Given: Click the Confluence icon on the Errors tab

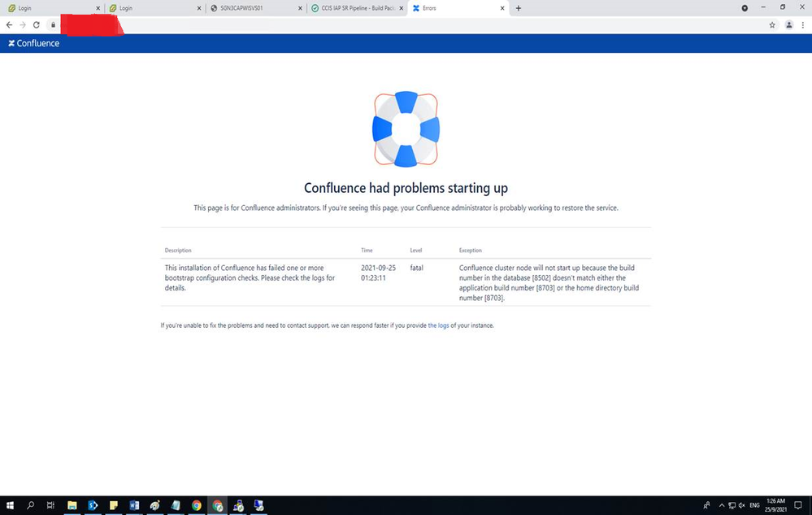Looking at the screenshot, I should (x=416, y=8).
